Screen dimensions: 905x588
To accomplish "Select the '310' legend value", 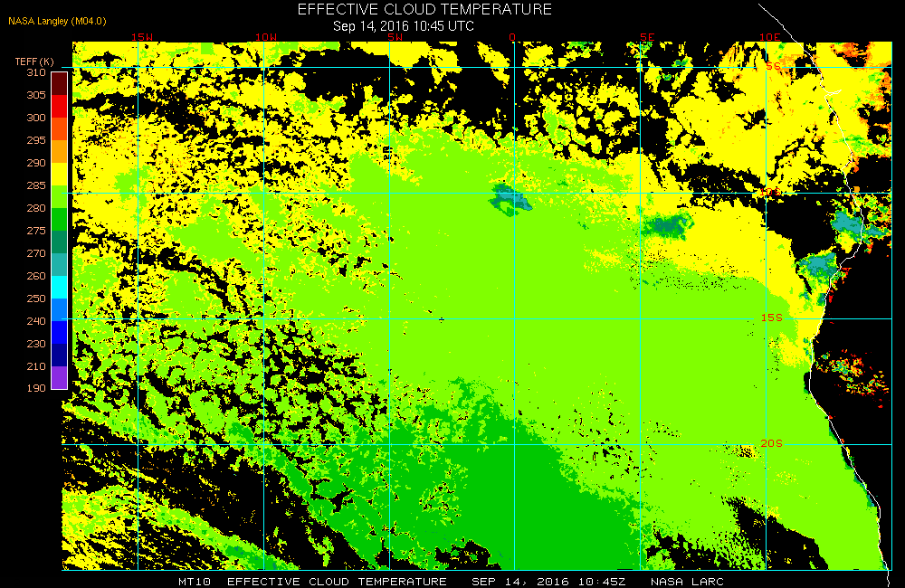I will 36,72.
